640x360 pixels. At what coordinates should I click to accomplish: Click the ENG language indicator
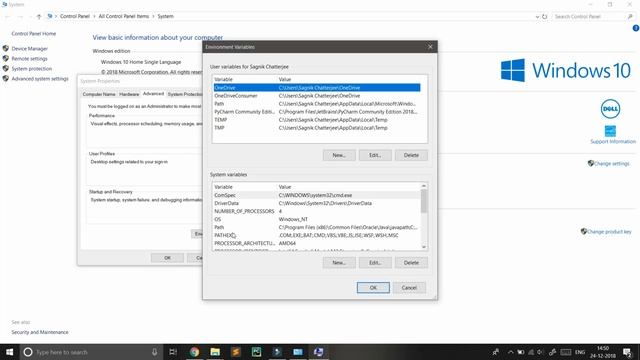pos(580,352)
